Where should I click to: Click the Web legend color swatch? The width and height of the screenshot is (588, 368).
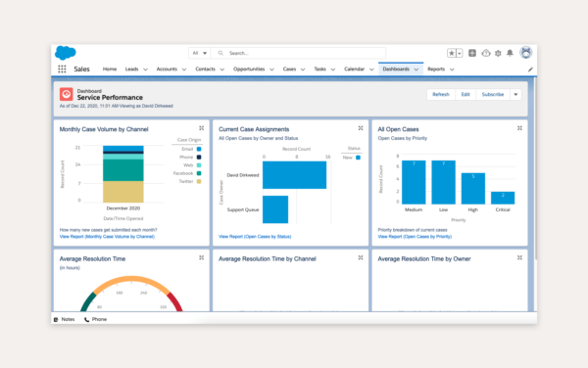coord(199,165)
